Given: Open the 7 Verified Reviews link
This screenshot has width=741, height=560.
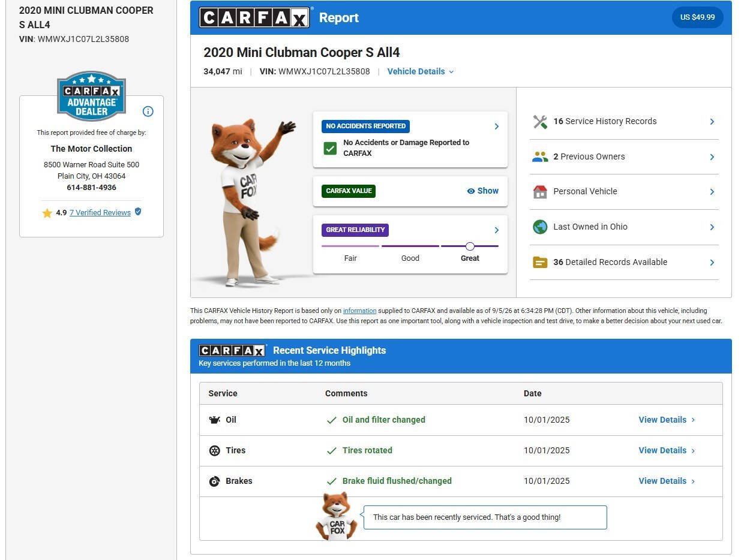Looking at the screenshot, I should (100, 212).
